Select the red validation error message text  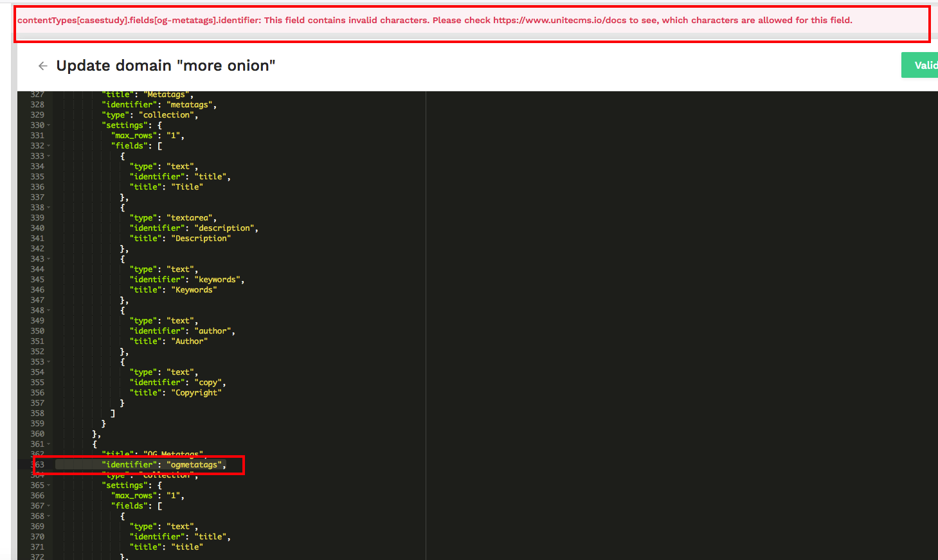pyautogui.click(x=435, y=20)
